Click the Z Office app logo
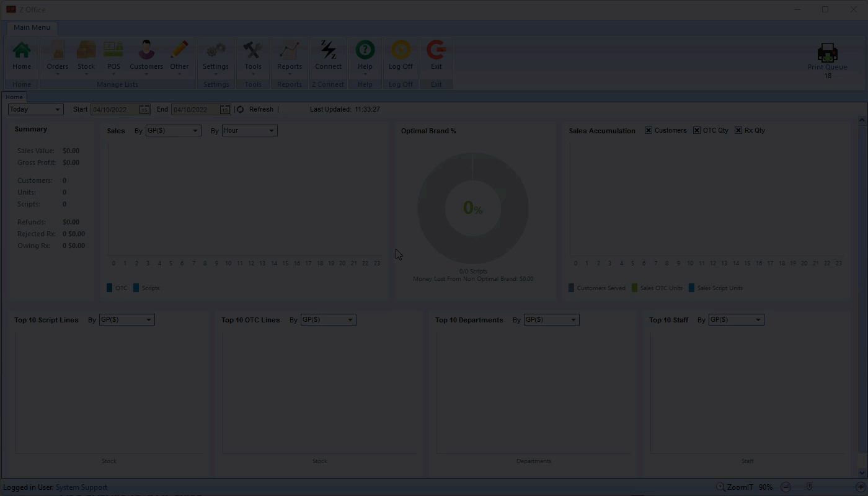 tap(11, 9)
